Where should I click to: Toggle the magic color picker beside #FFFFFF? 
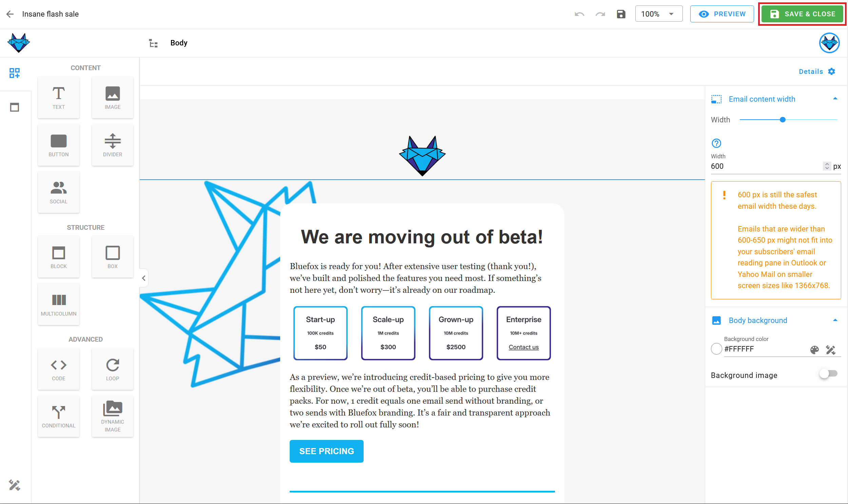point(831,349)
